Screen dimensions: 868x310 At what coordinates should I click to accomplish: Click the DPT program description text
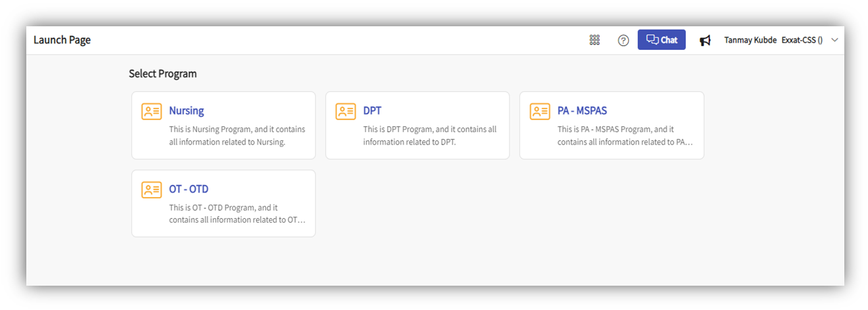pyautogui.click(x=429, y=135)
